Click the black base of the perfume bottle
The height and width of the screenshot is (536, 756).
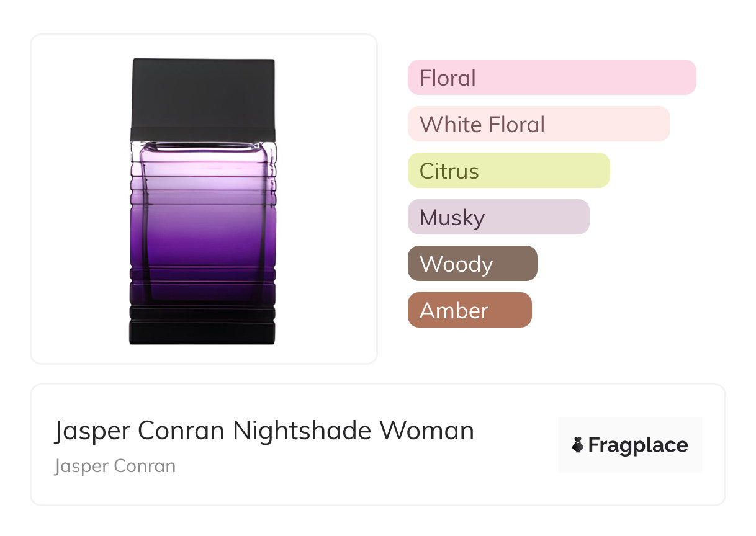pyautogui.click(x=203, y=328)
